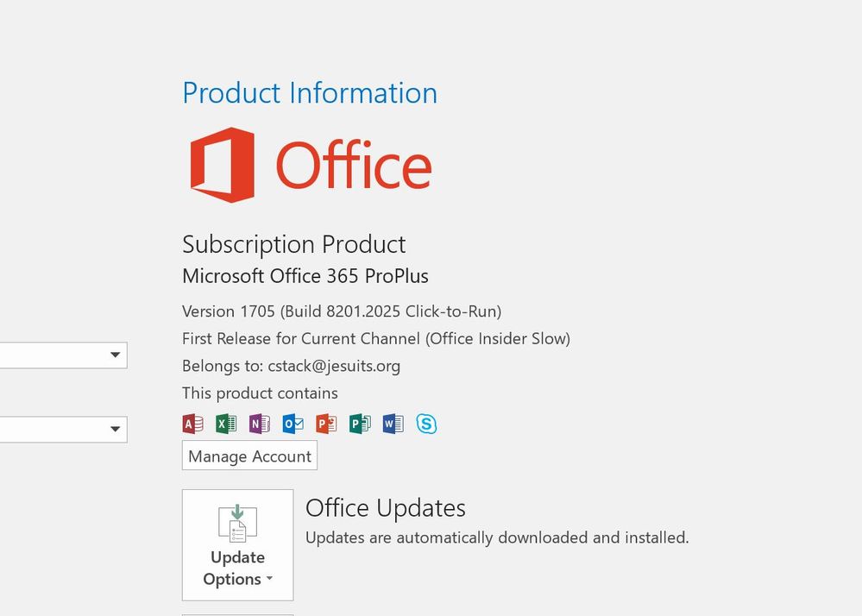Open the lower dropdown arrow on left

click(115, 429)
